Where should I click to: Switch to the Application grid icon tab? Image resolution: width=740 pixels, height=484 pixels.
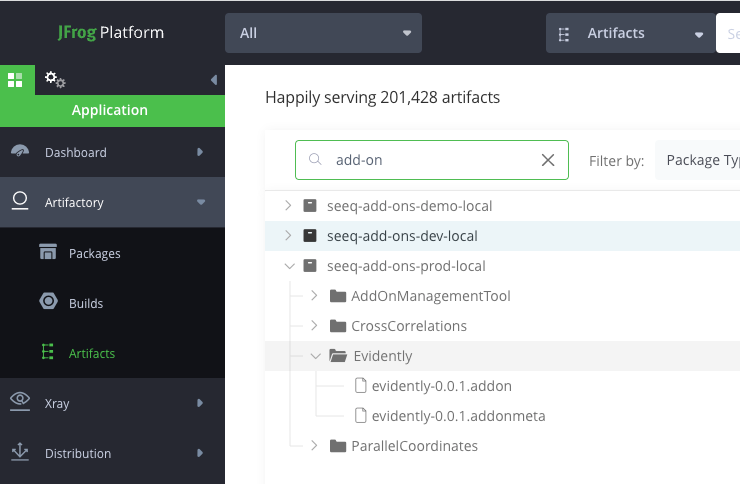click(15, 79)
